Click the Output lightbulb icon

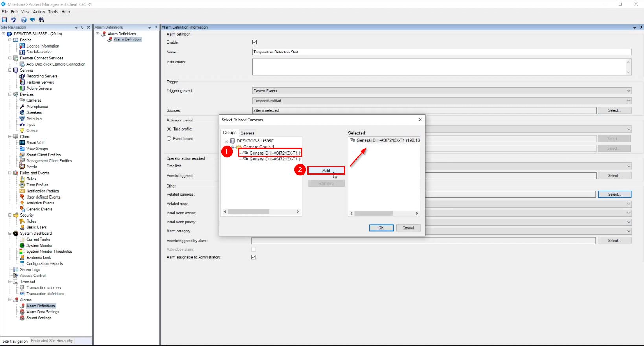[22, 131]
